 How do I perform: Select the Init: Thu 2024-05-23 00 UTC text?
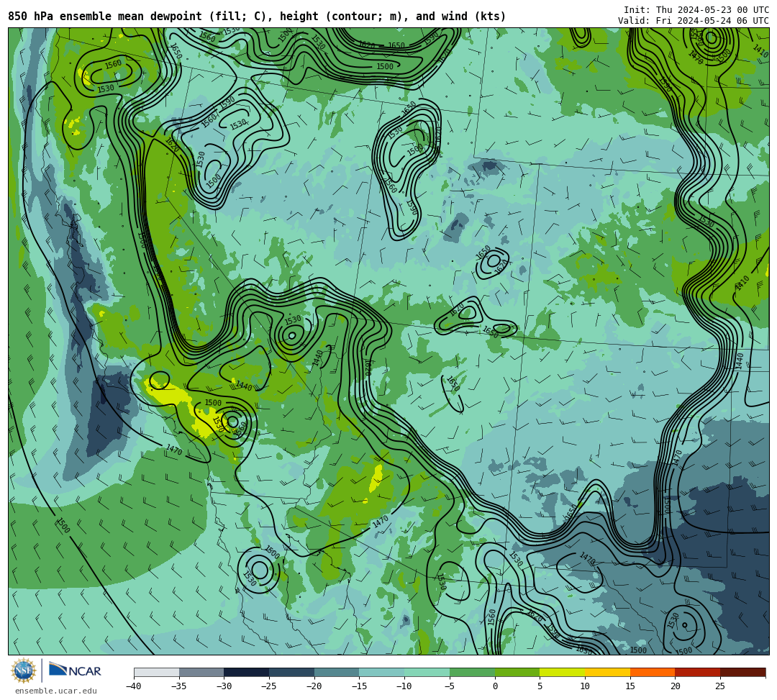click(696, 10)
